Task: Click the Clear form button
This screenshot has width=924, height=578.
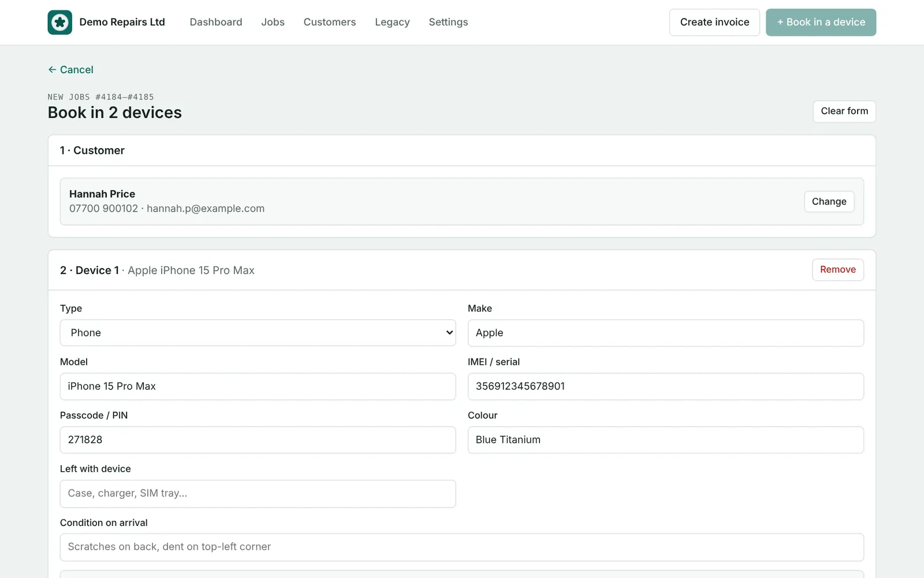Action: pyautogui.click(x=844, y=111)
